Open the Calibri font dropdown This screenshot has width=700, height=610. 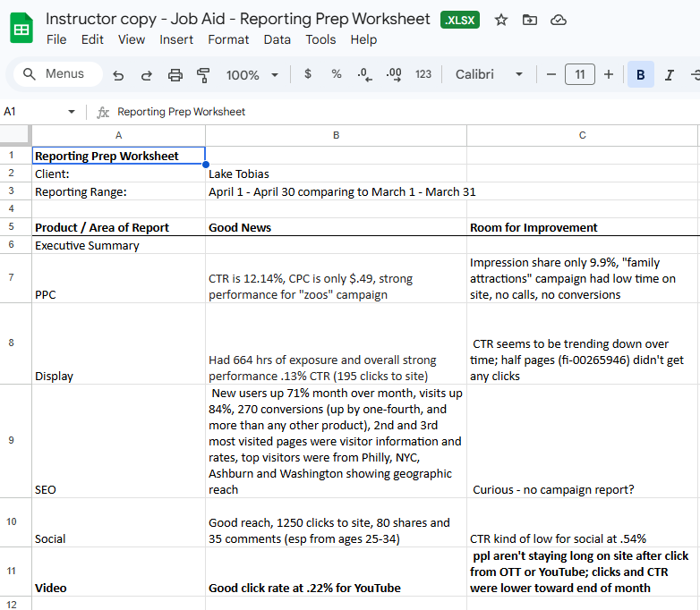point(489,75)
